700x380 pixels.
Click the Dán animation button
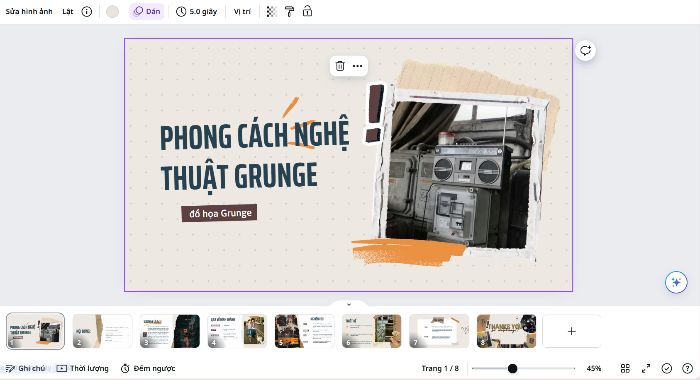(147, 12)
